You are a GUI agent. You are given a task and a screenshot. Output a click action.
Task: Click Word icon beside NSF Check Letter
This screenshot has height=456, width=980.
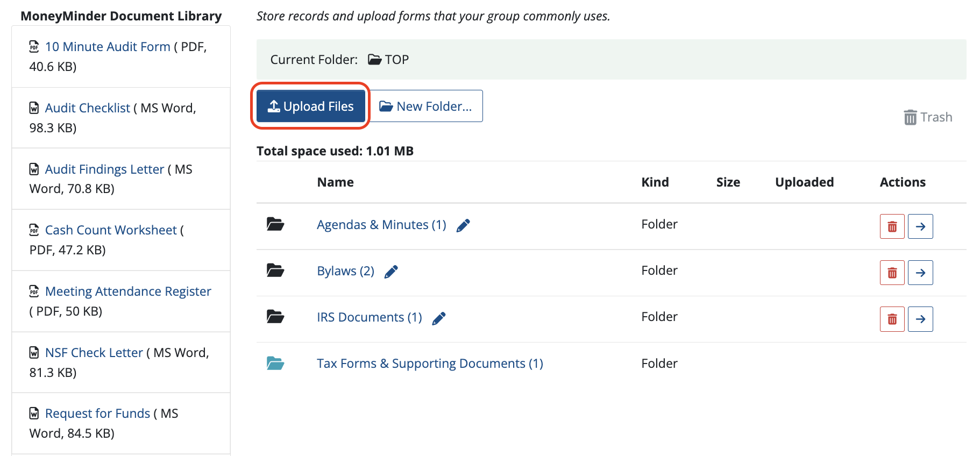click(x=34, y=352)
